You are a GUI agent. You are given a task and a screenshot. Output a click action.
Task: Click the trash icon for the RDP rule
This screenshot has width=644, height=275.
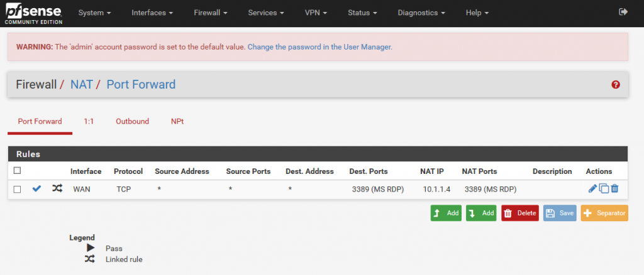pos(614,188)
